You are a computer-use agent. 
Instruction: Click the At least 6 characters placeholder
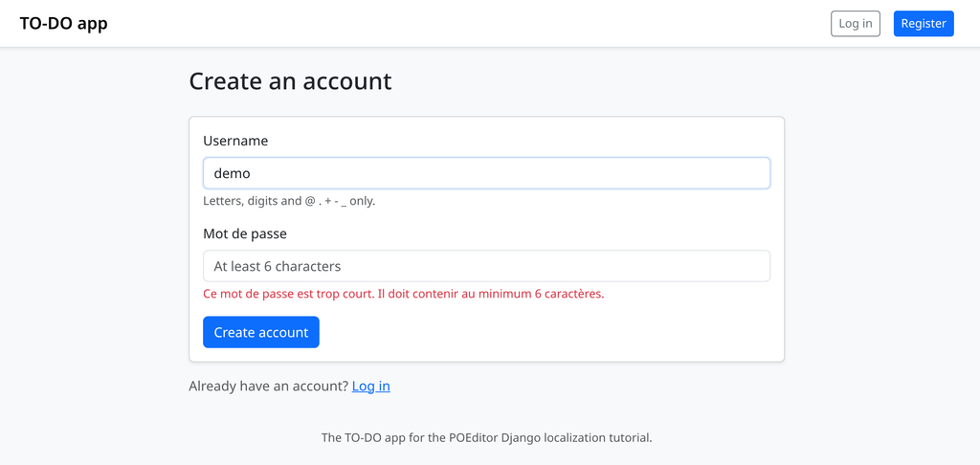point(278,266)
